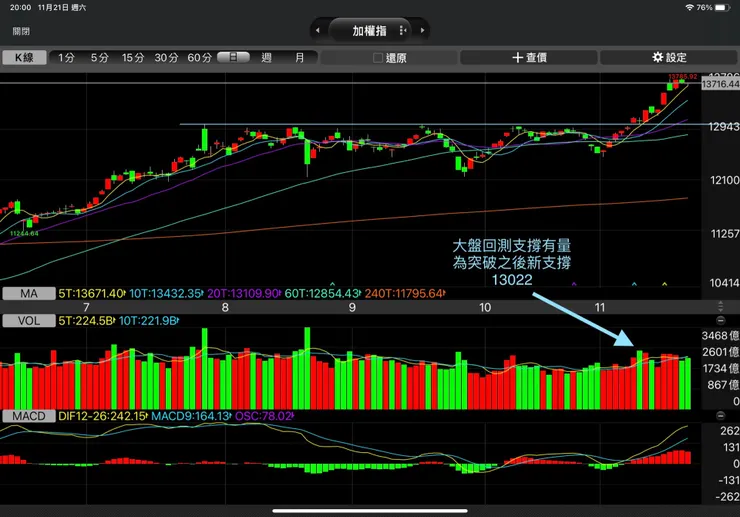The width and height of the screenshot is (740, 517).
Task: Tap month 8 on the time axis
Action: pos(225,307)
